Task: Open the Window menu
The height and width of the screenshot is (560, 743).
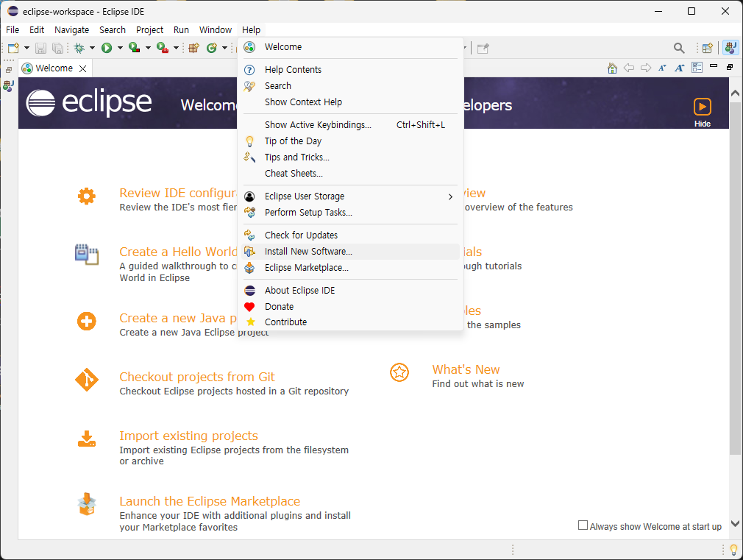Action: pos(215,30)
